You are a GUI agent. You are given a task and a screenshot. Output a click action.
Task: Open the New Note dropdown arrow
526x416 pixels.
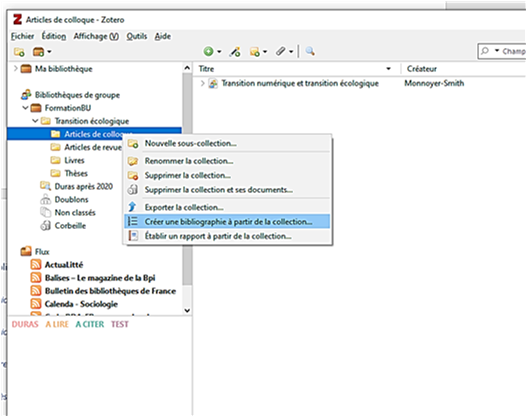[265, 52]
